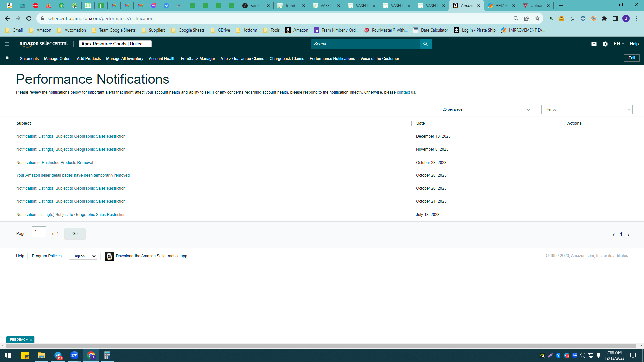644x362 pixels.
Task: Click the share page icon in address bar
Action: point(527,18)
